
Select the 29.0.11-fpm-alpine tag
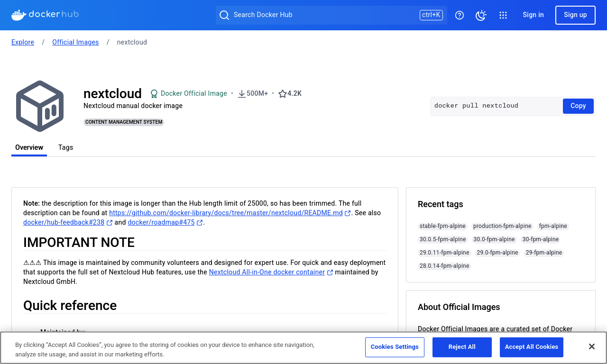(x=444, y=253)
